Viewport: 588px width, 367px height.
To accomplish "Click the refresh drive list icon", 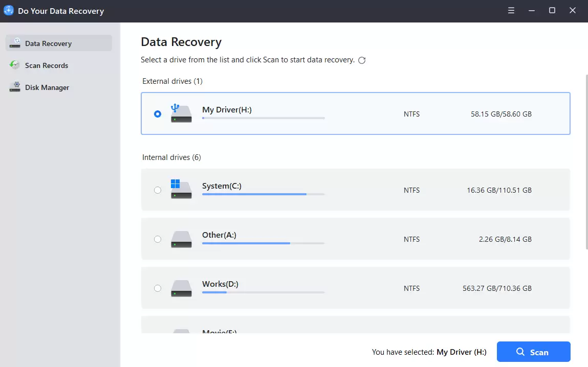I will tap(362, 60).
